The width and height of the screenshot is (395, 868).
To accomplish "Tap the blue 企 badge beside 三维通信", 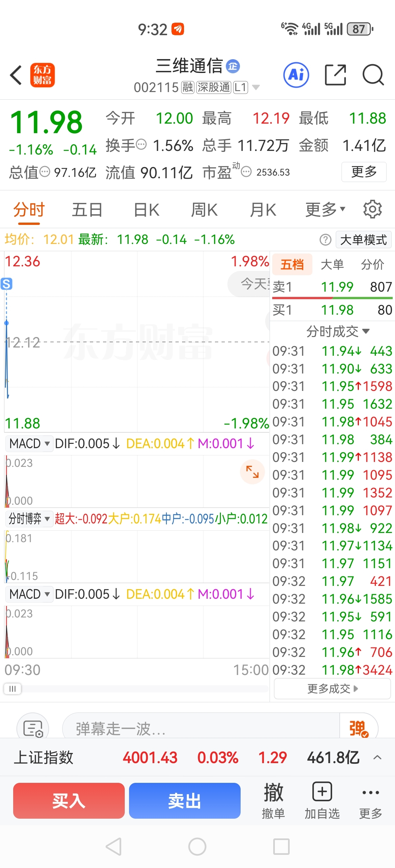I will [x=233, y=66].
